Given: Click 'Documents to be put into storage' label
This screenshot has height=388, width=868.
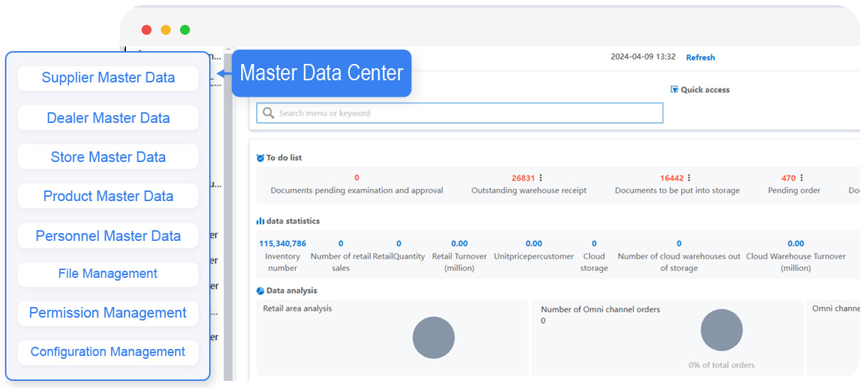Looking at the screenshot, I should (x=677, y=190).
